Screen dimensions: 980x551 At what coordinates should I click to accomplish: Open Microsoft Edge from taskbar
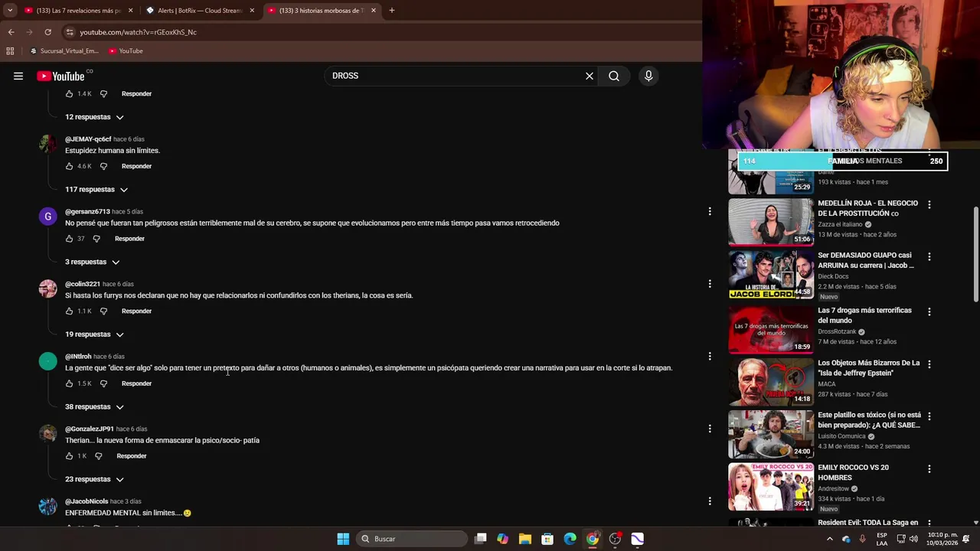point(570,539)
